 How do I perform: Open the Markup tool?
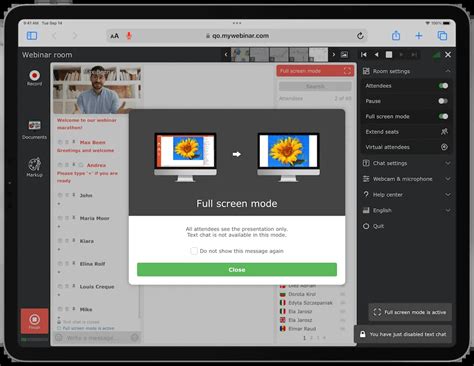click(x=34, y=167)
